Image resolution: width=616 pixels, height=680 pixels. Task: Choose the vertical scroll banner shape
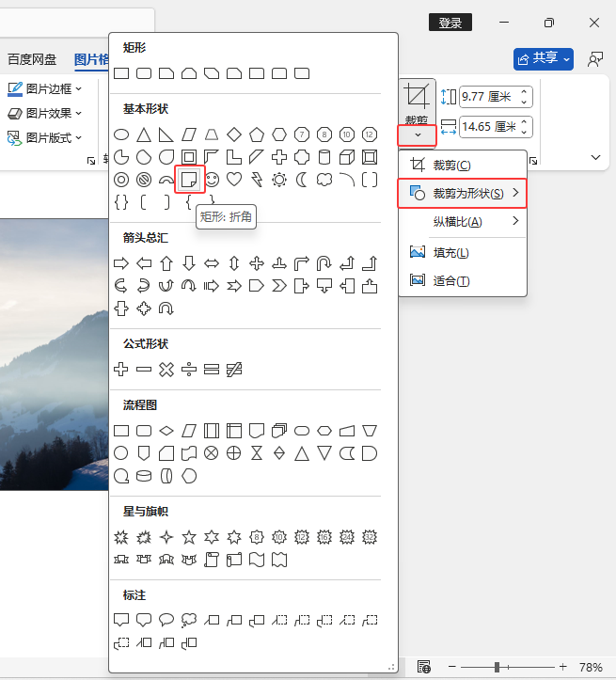212,560
